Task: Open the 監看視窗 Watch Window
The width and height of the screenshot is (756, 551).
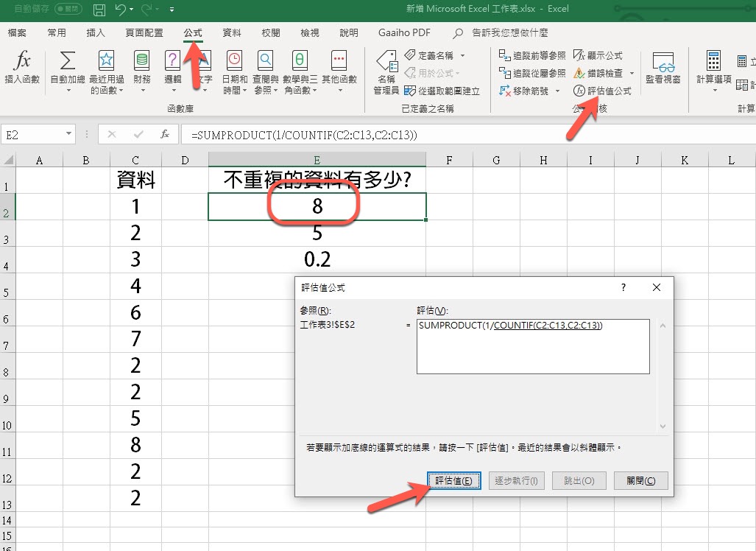Action: (663, 66)
